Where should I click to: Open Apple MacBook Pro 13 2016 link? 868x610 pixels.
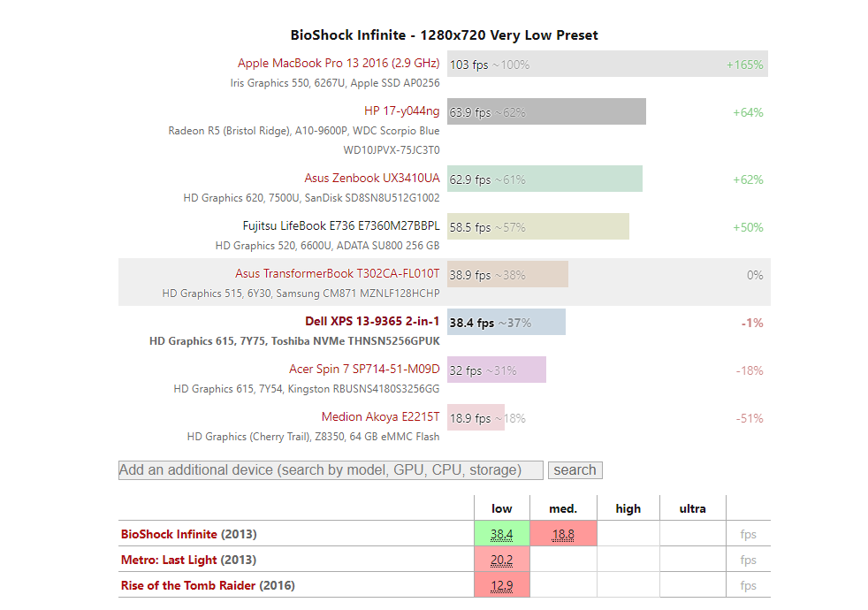coord(339,63)
